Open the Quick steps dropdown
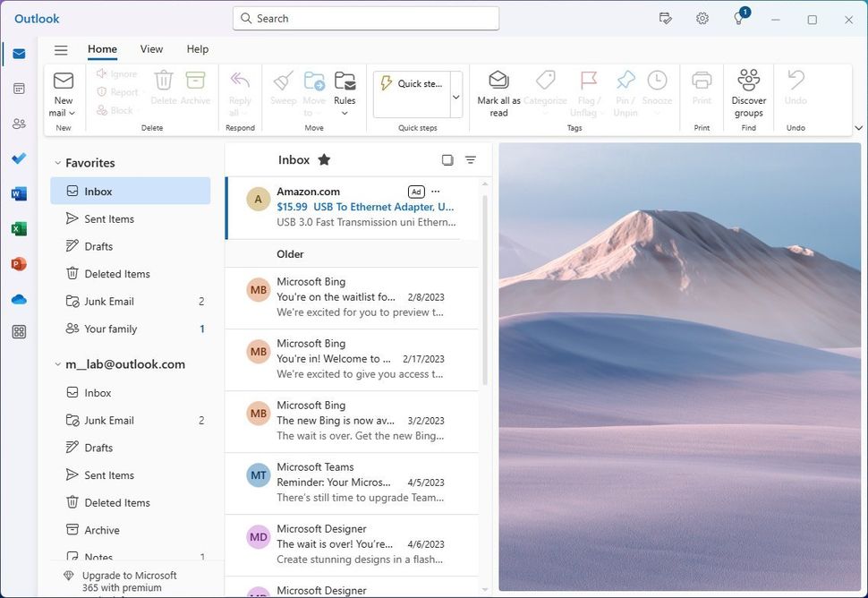868x598 pixels. point(455,96)
